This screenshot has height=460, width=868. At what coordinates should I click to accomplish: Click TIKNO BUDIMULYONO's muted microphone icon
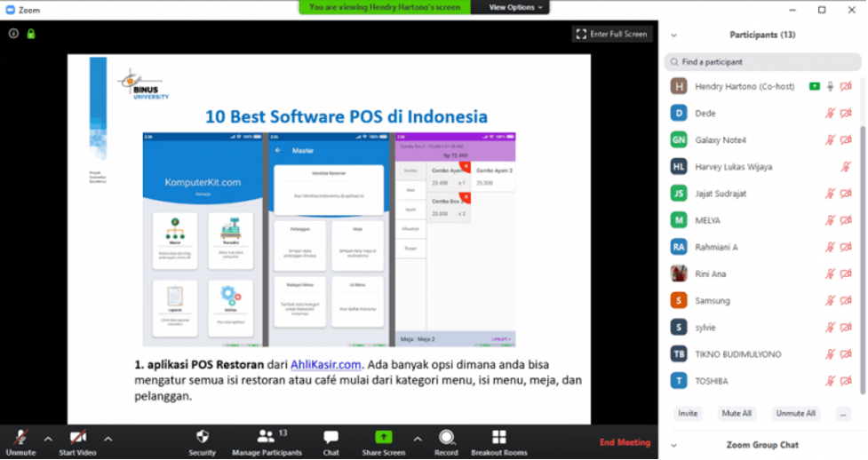(831, 353)
